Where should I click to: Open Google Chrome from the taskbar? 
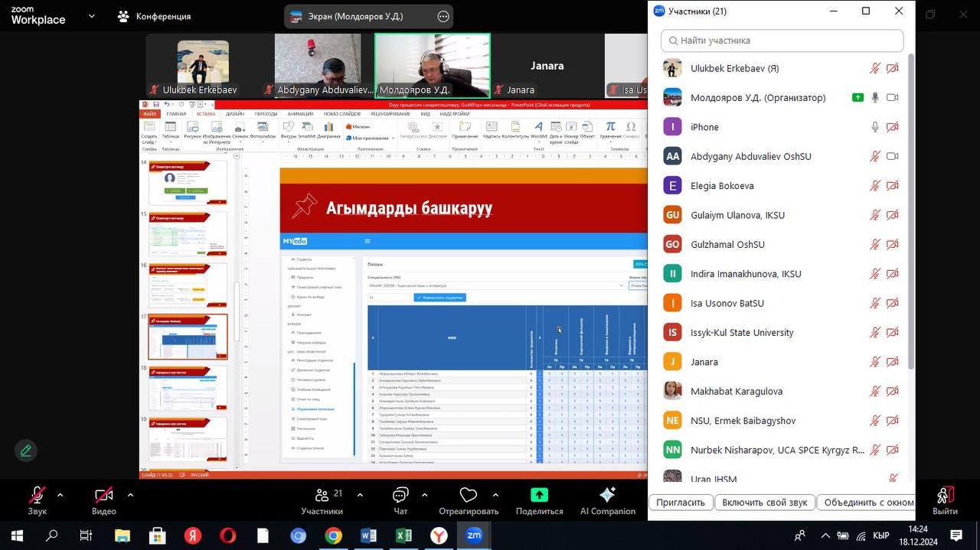point(333,535)
